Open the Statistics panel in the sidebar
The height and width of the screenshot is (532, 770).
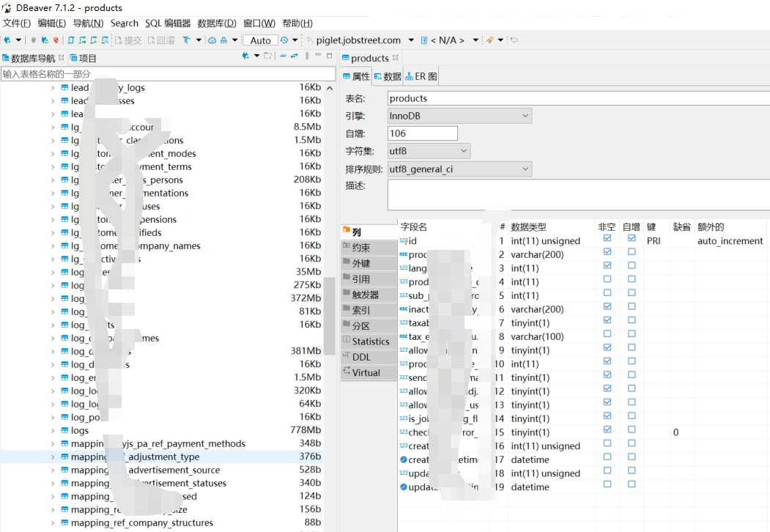(369, 341)
